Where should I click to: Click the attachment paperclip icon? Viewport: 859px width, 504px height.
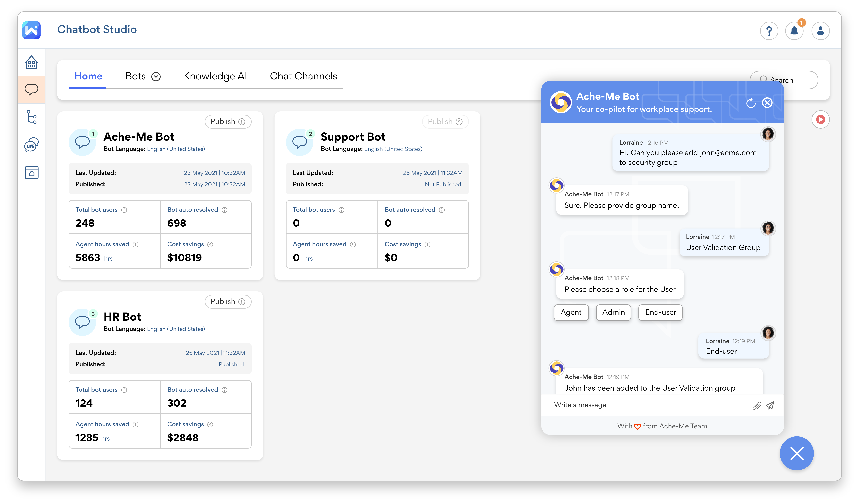coord(757,406)
